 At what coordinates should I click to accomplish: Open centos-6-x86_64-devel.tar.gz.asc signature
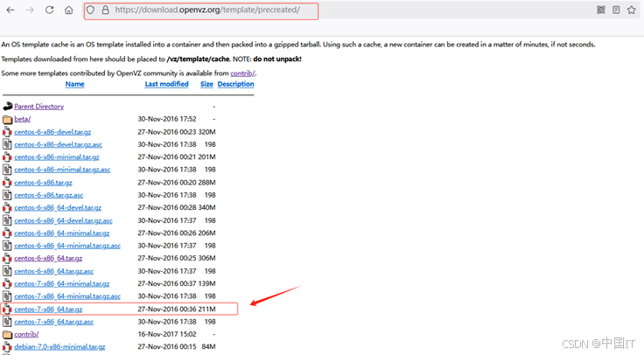click(63, 221)
